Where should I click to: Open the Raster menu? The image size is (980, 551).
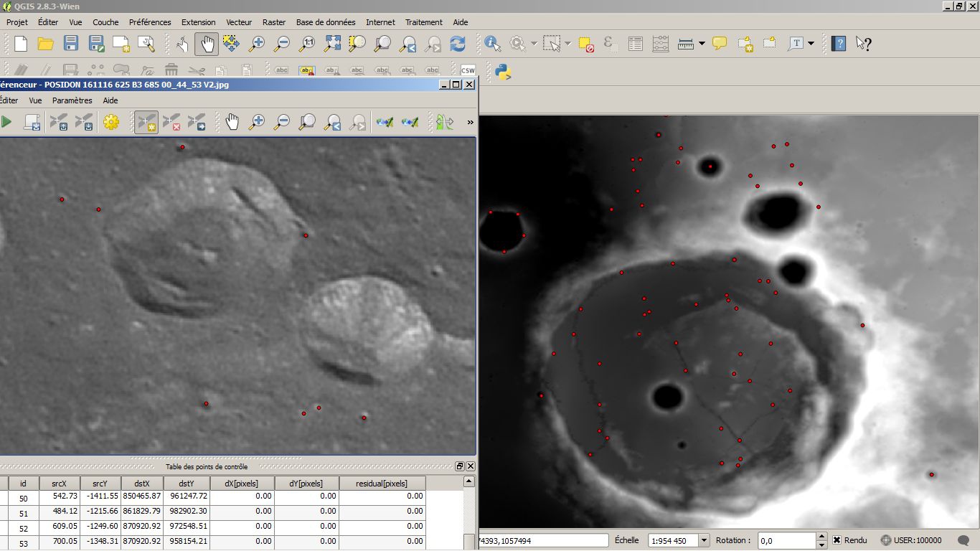coord(274,22)
